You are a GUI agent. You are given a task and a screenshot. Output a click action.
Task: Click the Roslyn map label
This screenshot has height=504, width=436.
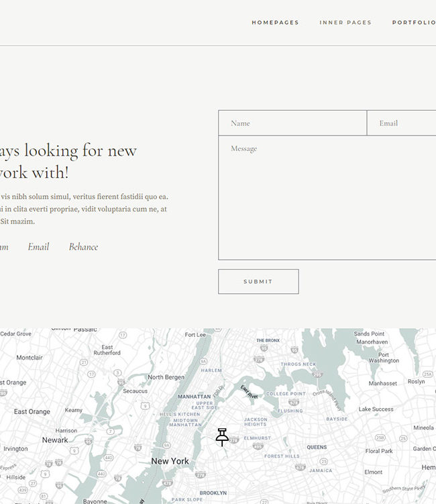pos(416,382)
